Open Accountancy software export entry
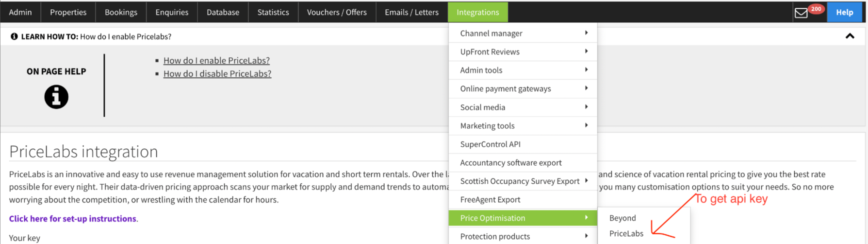Viewport: 868px width, 244px height. [523, 162]
